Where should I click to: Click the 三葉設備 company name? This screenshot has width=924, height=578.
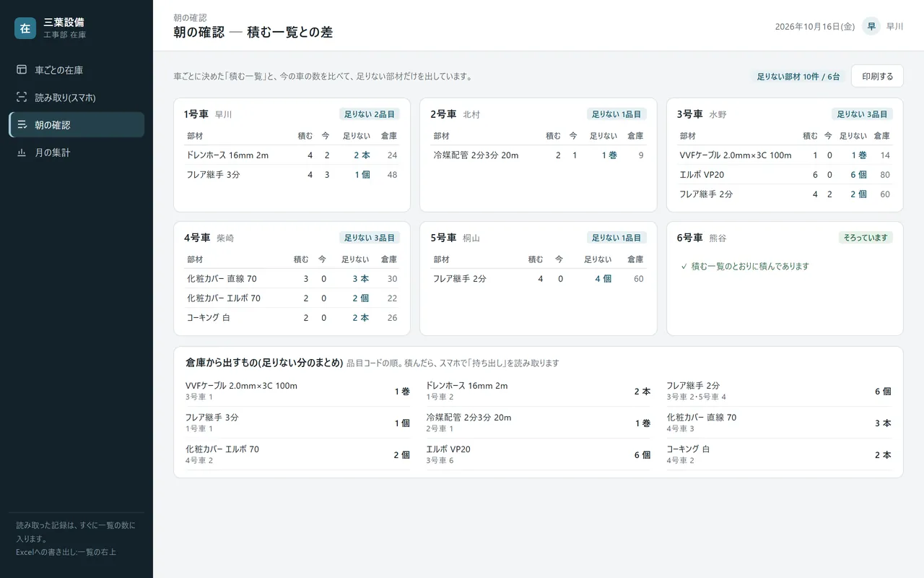(64, 22)
